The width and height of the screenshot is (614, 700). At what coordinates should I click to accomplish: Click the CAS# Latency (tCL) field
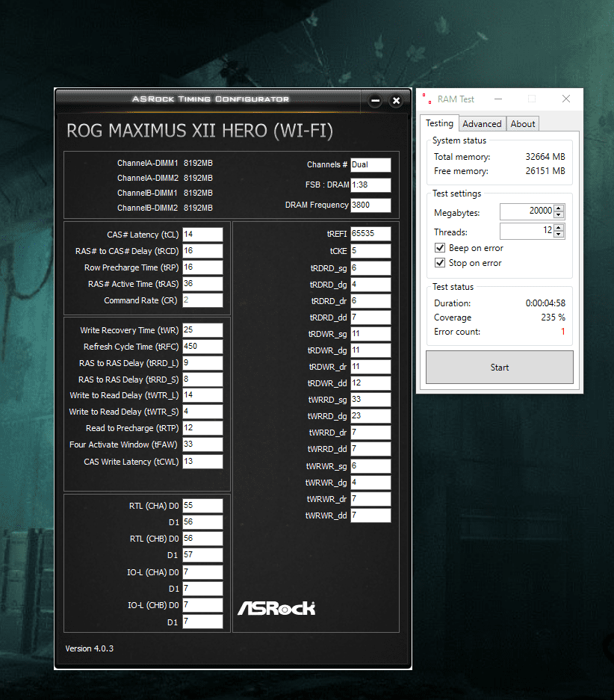pyautogui.click(x=202, y=235)
